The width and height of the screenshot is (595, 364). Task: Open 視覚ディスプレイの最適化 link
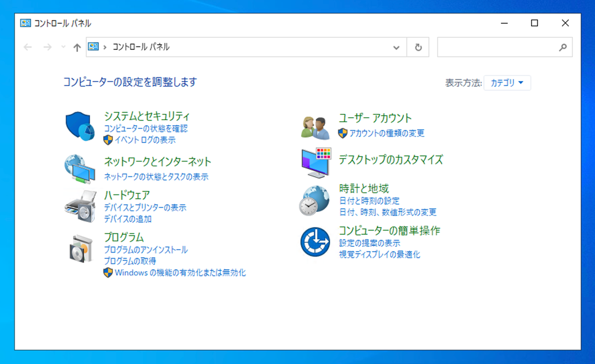coord(379,254)
